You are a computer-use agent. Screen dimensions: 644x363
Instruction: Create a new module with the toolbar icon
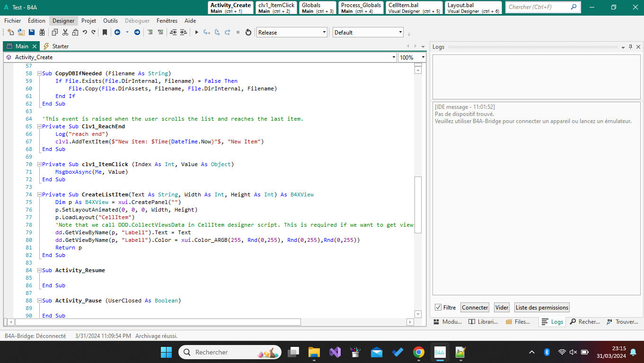click(x=10, y=32)
